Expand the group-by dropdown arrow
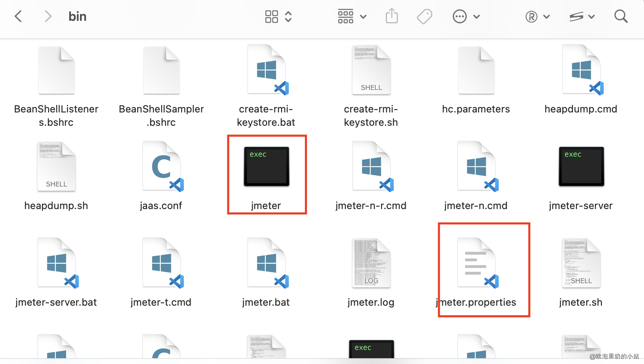 click(x=363, y=17)
